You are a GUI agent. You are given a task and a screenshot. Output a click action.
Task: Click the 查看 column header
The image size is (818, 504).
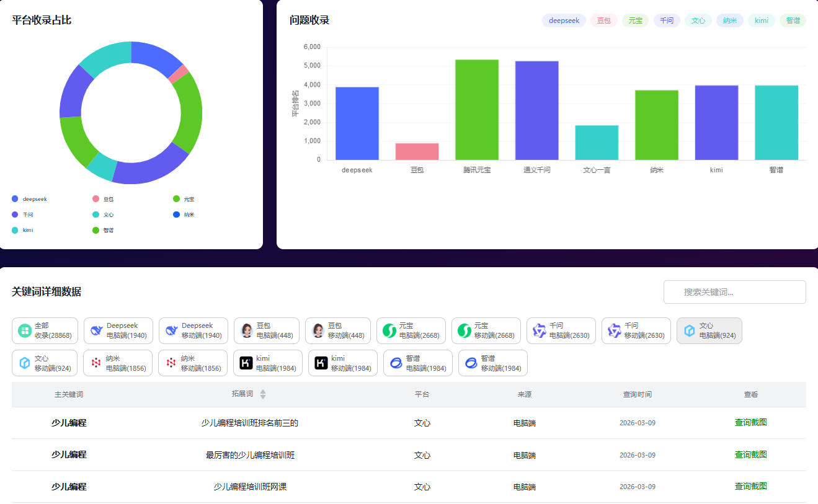coord(751,394)
